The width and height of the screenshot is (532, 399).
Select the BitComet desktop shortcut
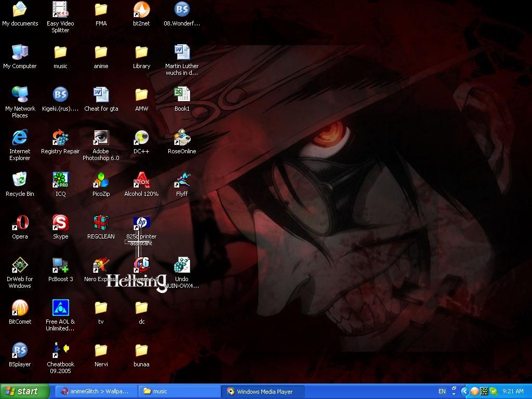(x=20, y=308)
